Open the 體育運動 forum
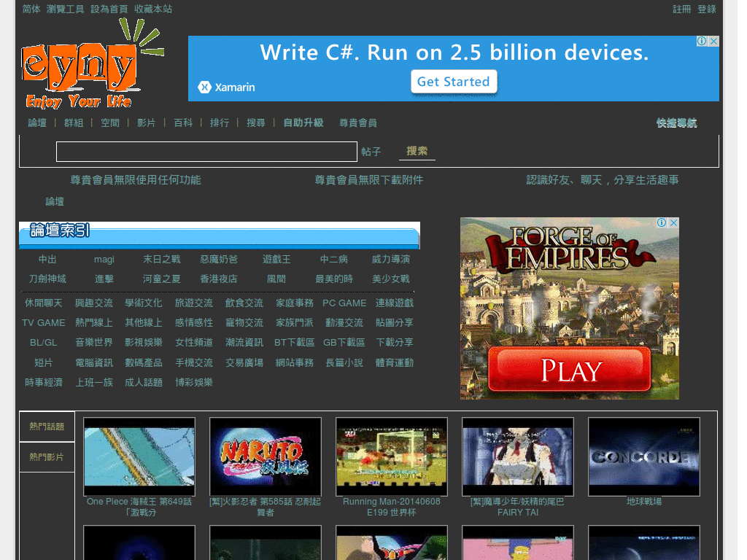747x560 pixels. click(x=395, y=363)
